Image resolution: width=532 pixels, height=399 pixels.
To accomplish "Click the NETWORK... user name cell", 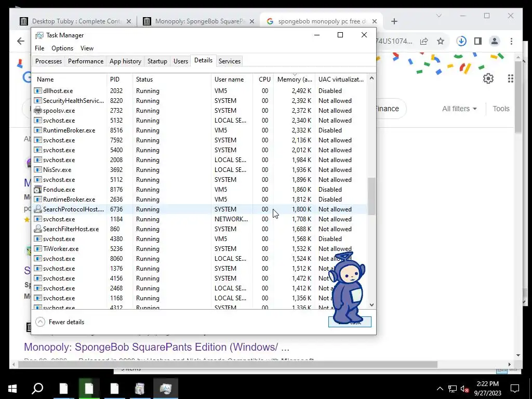I will [231, 219].
